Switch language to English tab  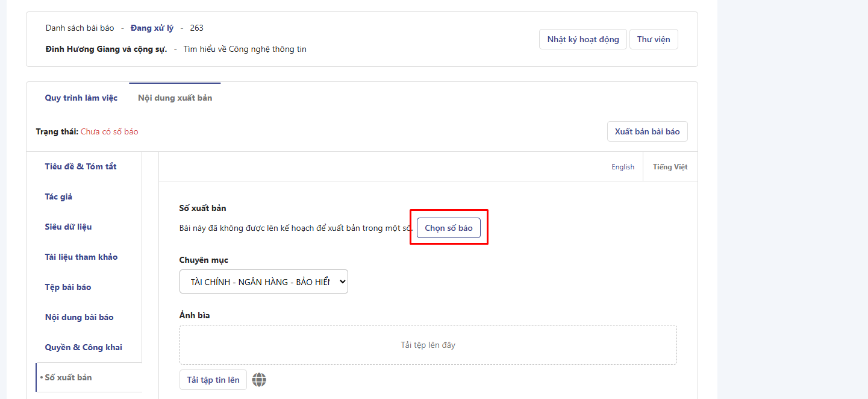622,167
